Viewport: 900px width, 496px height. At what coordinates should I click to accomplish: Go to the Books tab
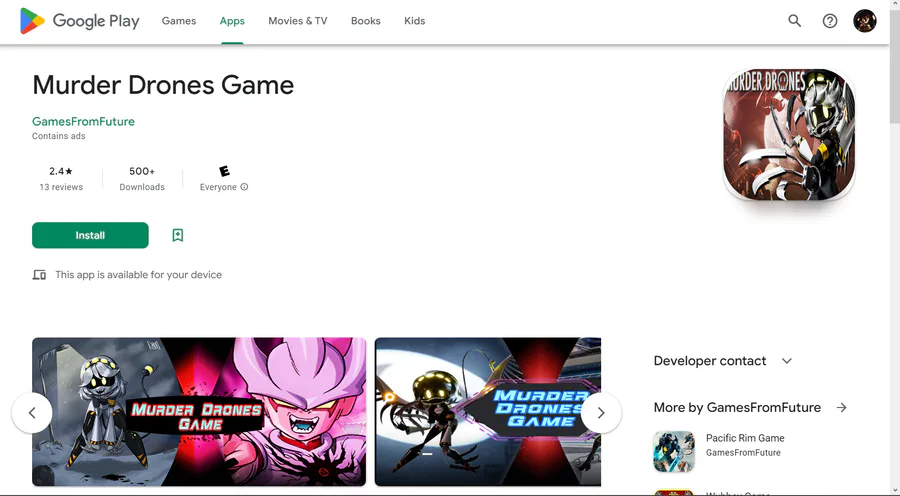[x=366, y=21]
